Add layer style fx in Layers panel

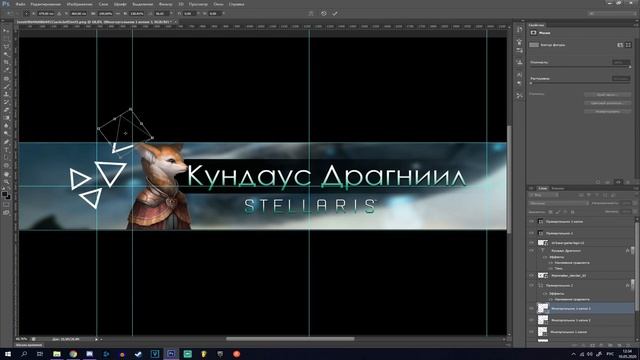584,345
